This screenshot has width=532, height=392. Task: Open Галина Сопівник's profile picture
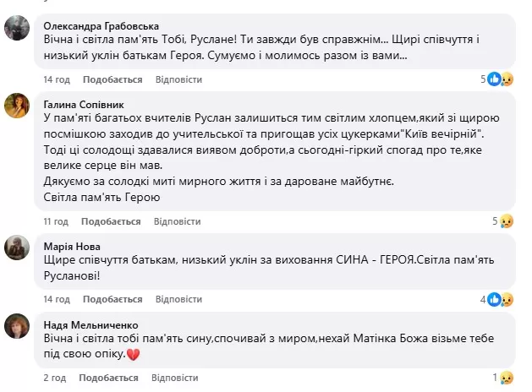click(18, 105)
